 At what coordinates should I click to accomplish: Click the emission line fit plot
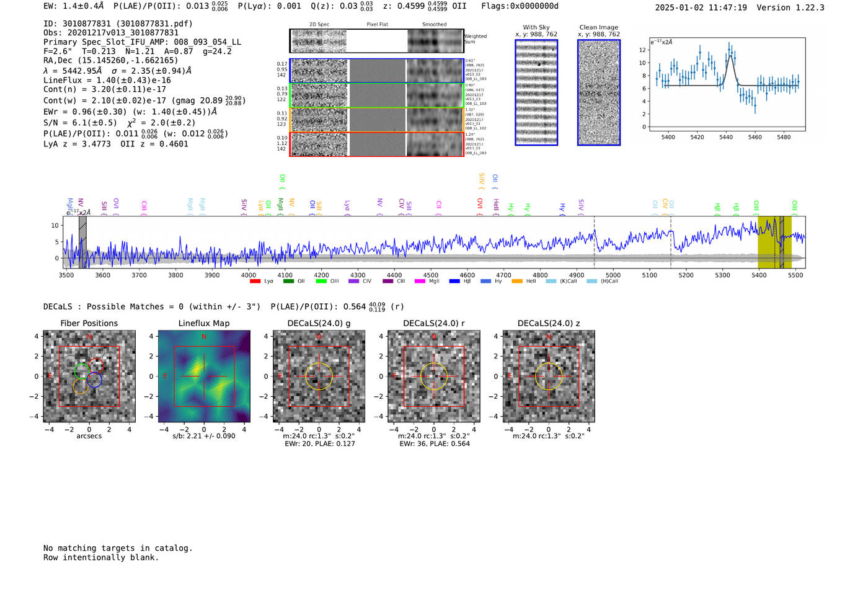(727, 84)
